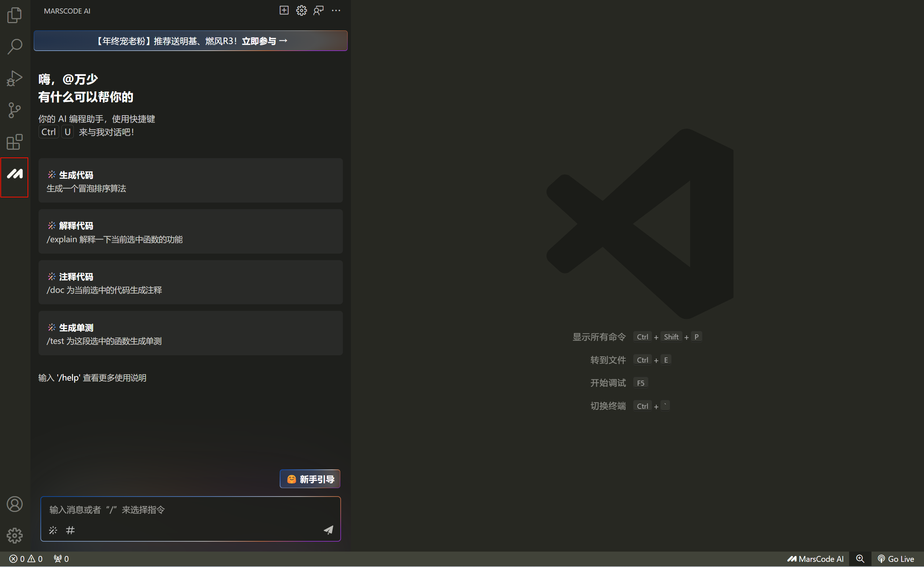Click Go Live in the status bar
924x567 pixels.
point(896,559)
